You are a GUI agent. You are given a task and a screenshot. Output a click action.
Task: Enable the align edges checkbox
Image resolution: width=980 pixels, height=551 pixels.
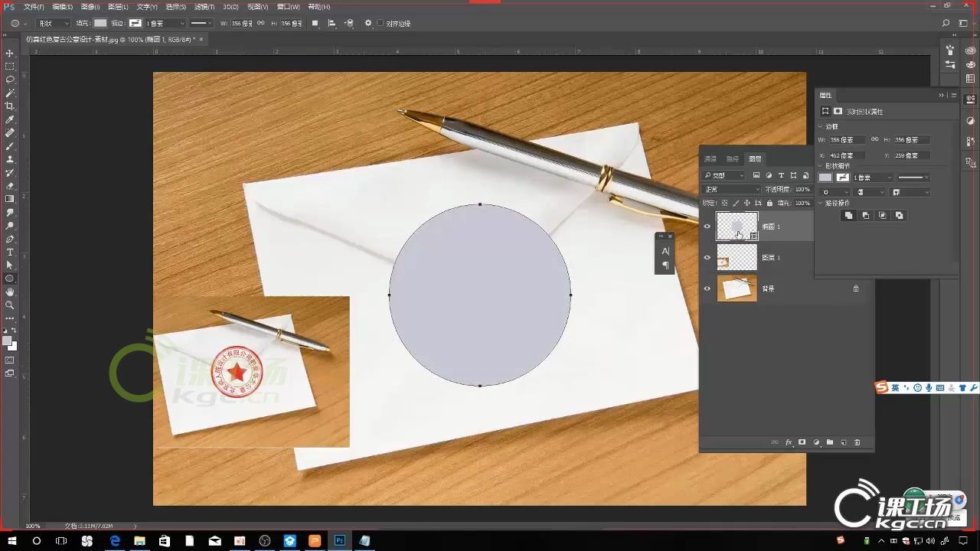point(381,24)
